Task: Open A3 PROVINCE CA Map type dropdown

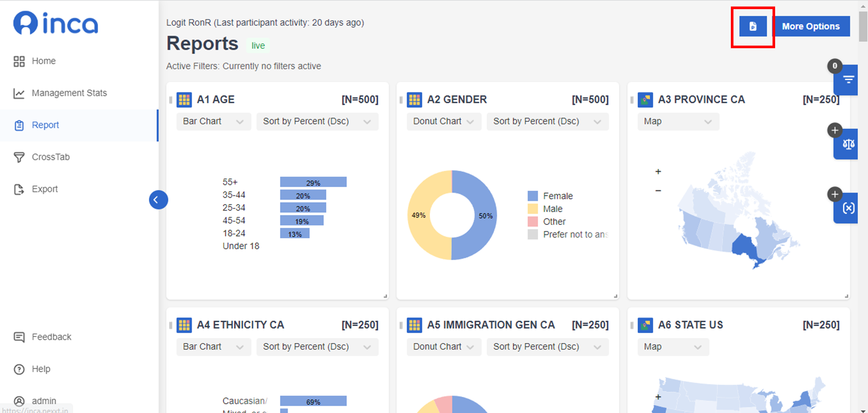Action: tap(678, 122)
